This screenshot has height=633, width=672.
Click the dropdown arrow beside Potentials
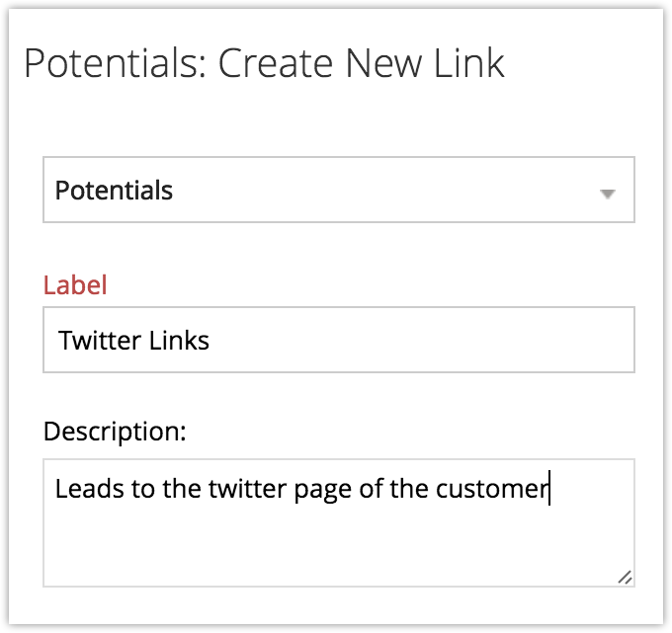(x=608, y=193)
